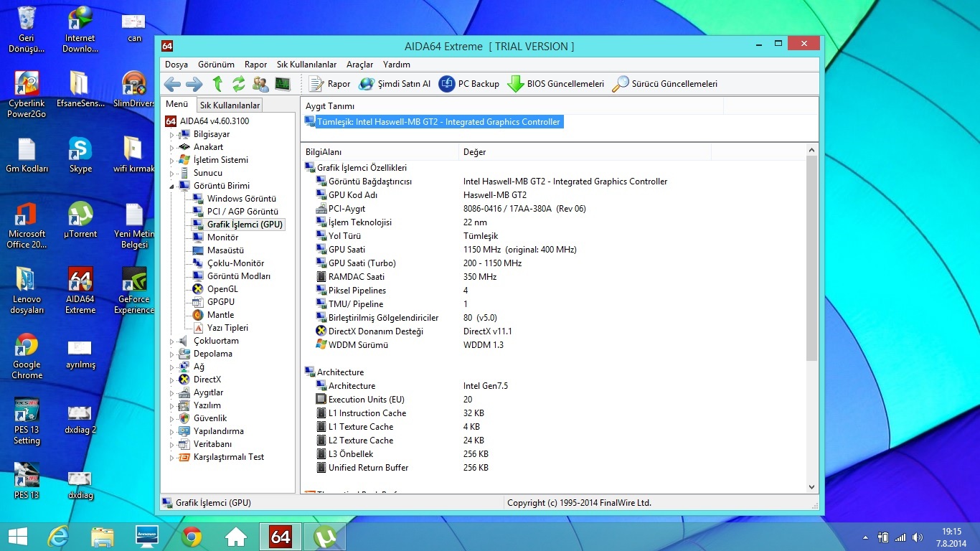The image size is (980, 551).
Task: Open the Rapor menu in the menu bar
Action: pos(255,65)
